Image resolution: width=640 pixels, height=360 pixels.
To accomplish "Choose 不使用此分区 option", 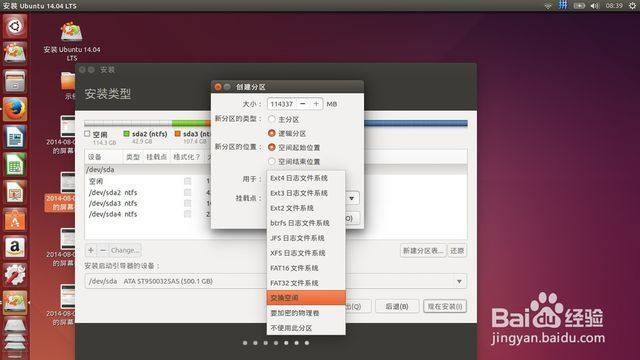I will pyautogui.click(x=306, y=328).
